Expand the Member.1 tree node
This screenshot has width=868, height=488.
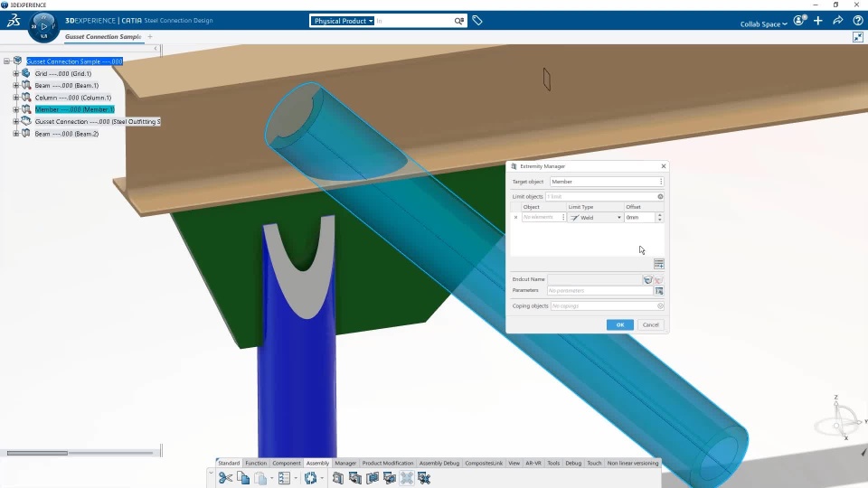[x=15, y=109]
